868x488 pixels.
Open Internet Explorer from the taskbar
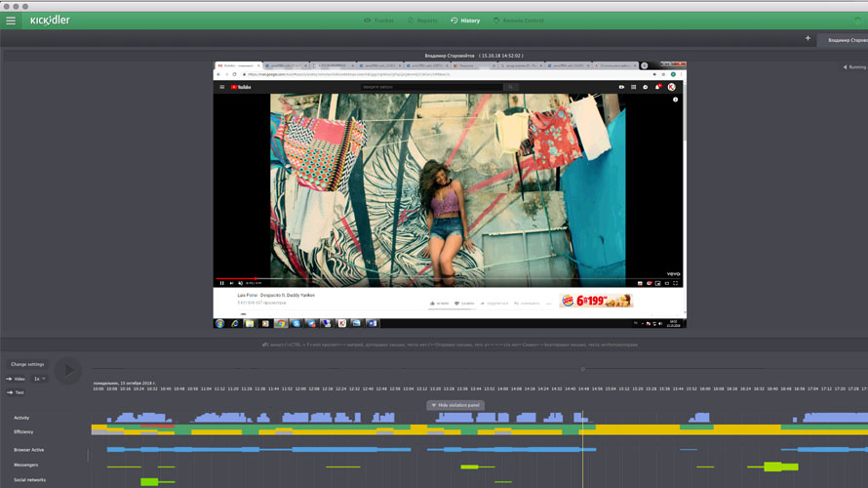[x=235, y=323]
